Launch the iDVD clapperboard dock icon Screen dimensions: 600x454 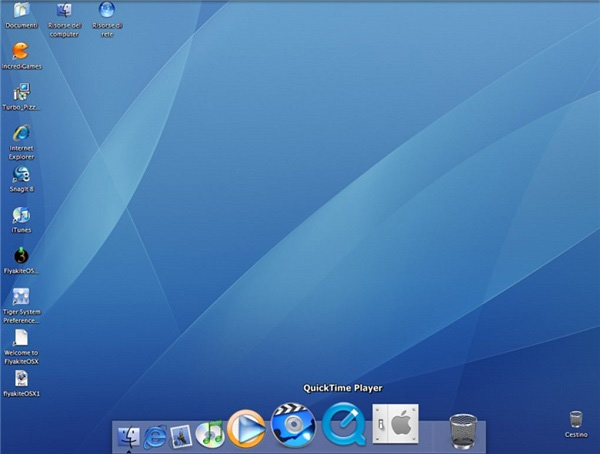pyautogui.click(x=293, y=425)
